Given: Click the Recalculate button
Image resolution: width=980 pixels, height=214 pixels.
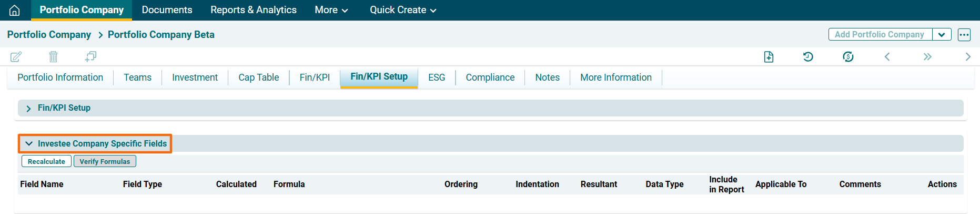Looking at the screenshot, I should tap(46, 161).
